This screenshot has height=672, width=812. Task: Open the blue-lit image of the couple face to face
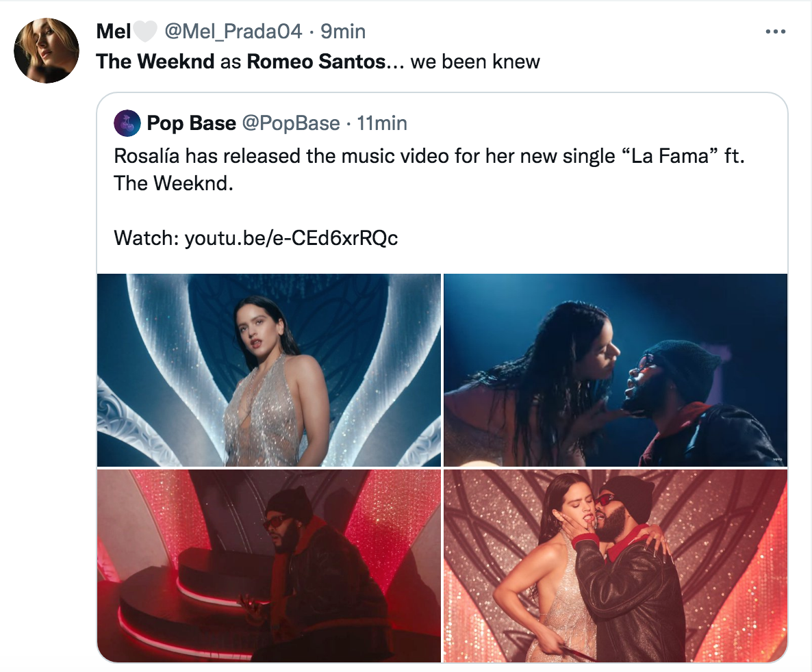coord(616,370)
